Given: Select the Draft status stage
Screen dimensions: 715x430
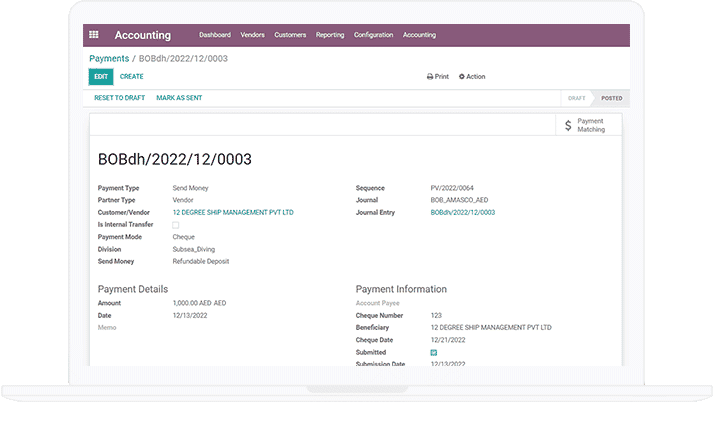Looking at the screenshot, I should coord(576,98).
